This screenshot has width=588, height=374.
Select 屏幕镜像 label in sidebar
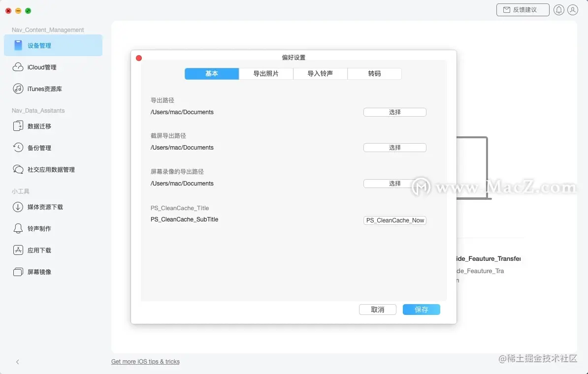coord(39,272)
